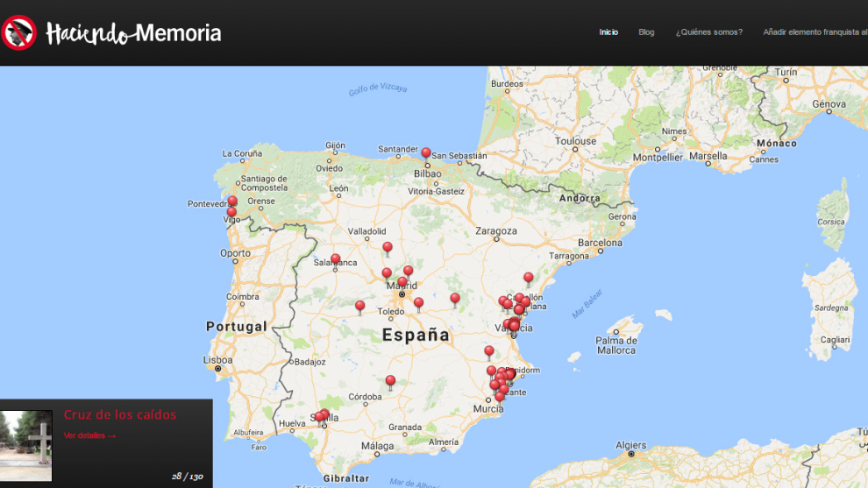Open the Blog page

[646, 32]
